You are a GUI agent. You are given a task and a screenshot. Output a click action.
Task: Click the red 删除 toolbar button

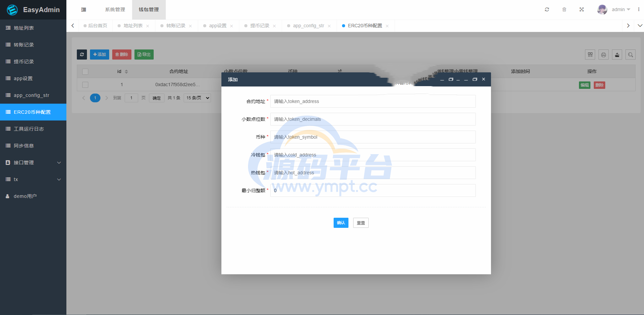(122, 55)
